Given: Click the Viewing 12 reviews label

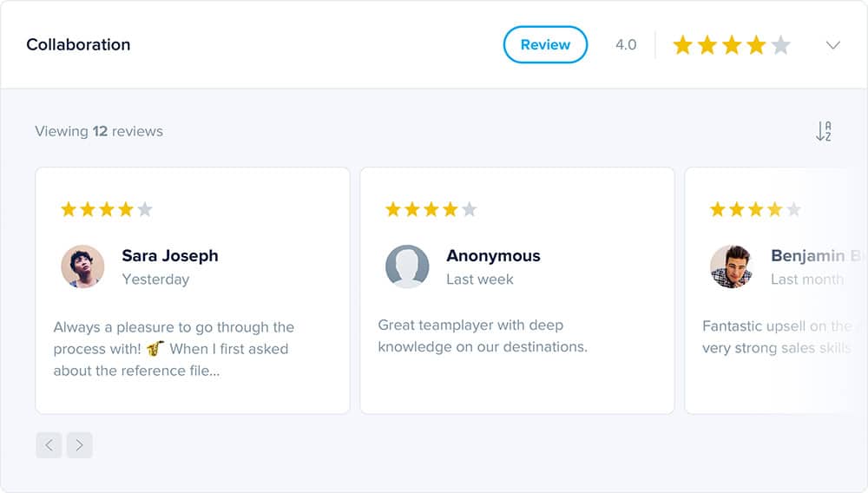Looking at the screenshot, I should point(99,131).
